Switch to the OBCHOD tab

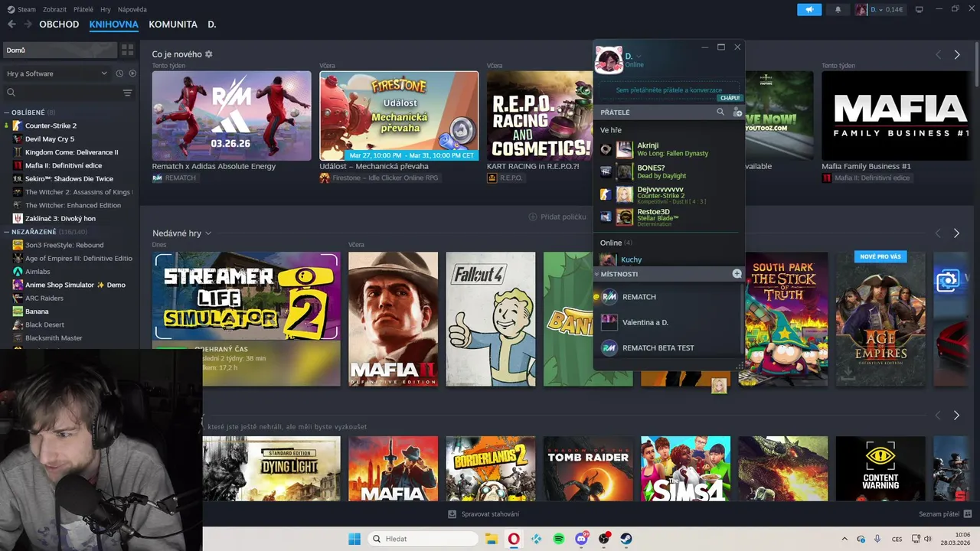(x=59, y=24)
